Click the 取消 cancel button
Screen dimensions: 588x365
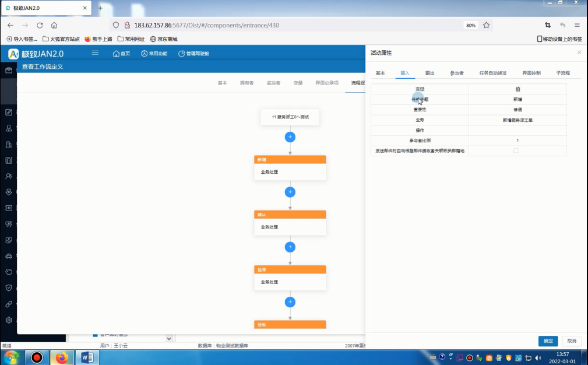(x=572, y=341)
